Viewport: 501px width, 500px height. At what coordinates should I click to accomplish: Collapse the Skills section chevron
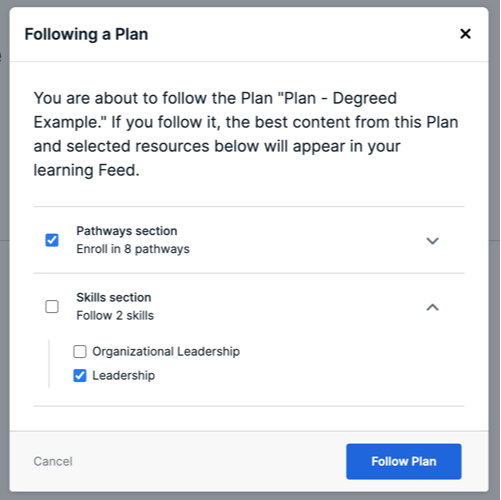point(432,307)
